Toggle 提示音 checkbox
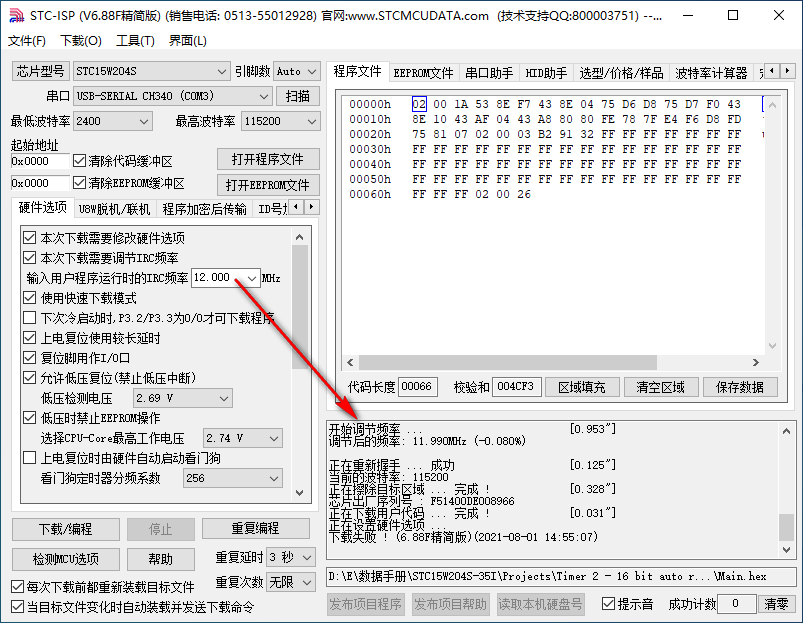Image resolution: width=803 pixels, height=623 pixels. point(608,604)
